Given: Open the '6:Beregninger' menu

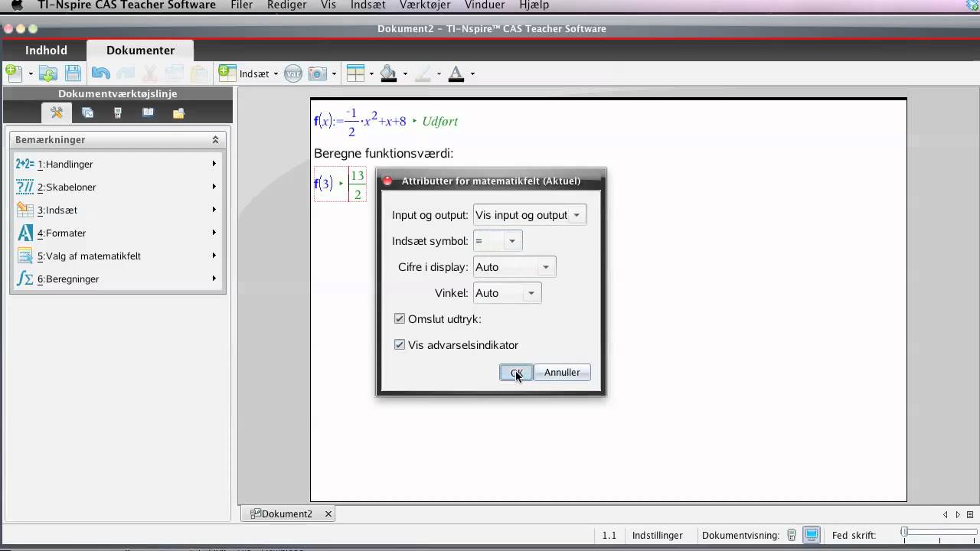Looking at the screenshot, I should coord(118,279).
